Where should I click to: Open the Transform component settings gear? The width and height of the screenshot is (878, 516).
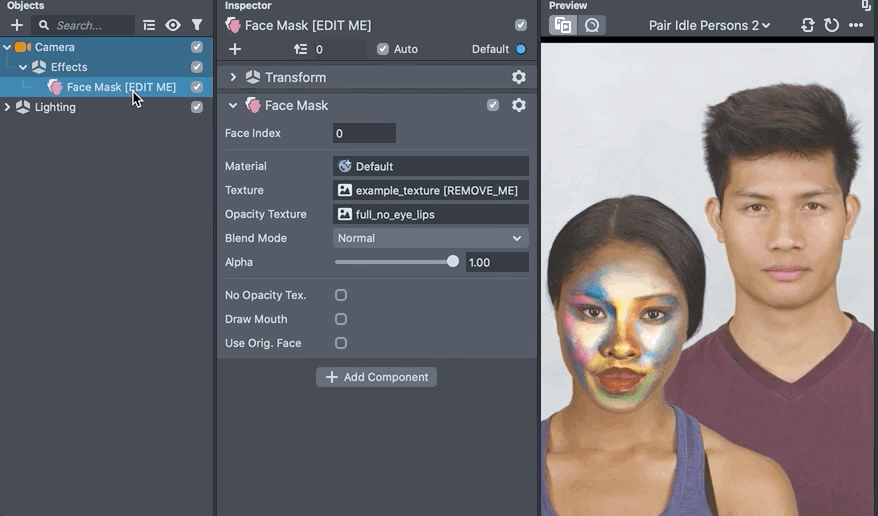coord(518,77)
